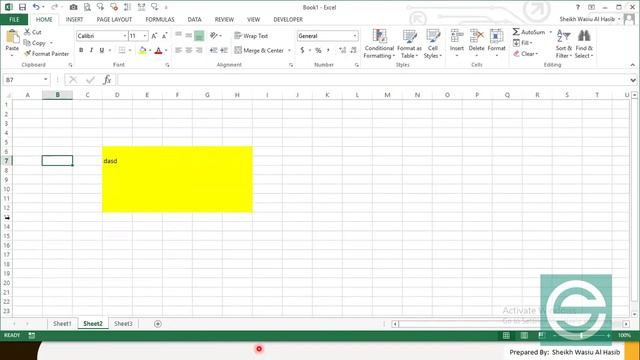Click the zoom slider in status bar
640x360 pixels.
pos(581,336)
